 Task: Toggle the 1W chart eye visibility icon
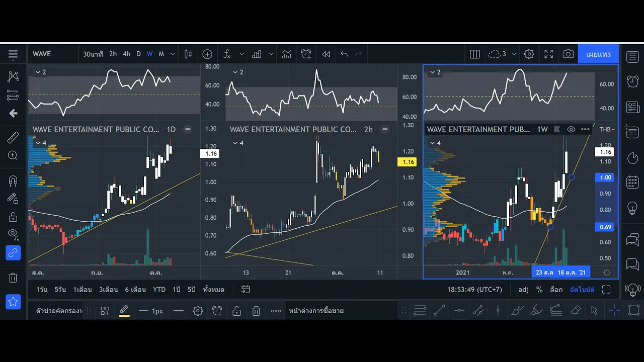tap(571, 129)
